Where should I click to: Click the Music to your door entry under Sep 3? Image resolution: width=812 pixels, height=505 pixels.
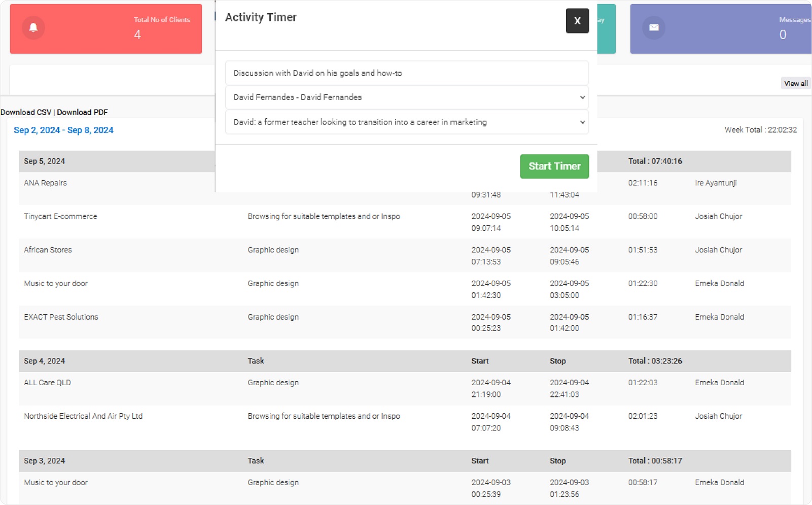(x=56, y=482)
